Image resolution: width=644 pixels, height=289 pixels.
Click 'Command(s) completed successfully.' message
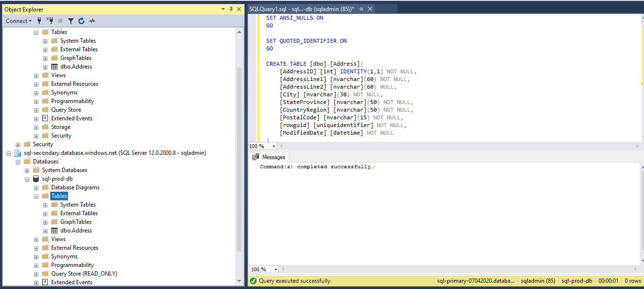[316, 167]
